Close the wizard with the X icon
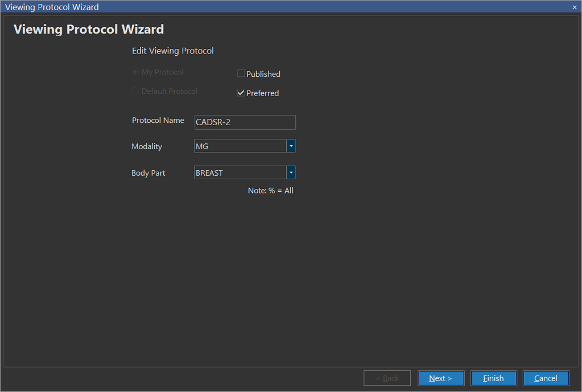The height and width of the screenshot is (392, 582). (575, 7)
